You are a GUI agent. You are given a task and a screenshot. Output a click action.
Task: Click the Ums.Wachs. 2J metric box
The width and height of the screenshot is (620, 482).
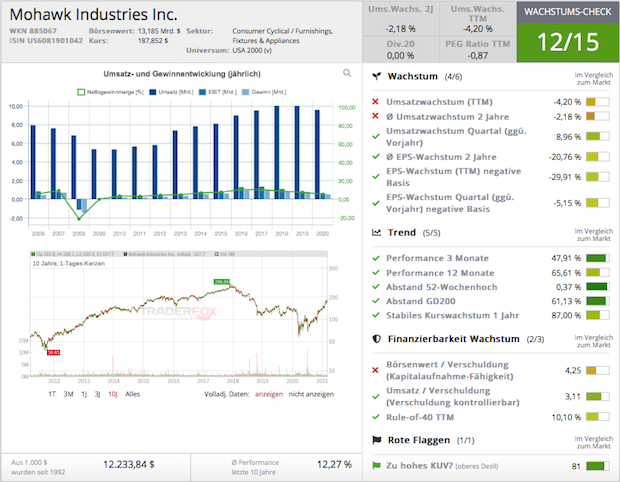[401, 19]
